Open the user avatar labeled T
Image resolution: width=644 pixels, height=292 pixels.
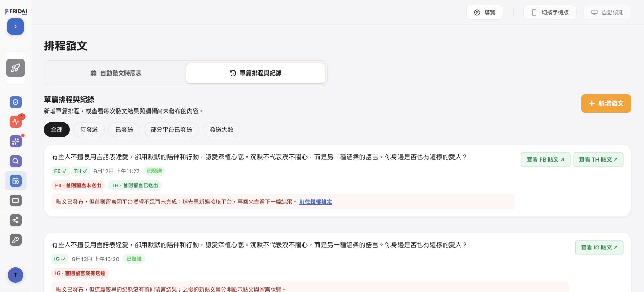click(x=16, y=275)
